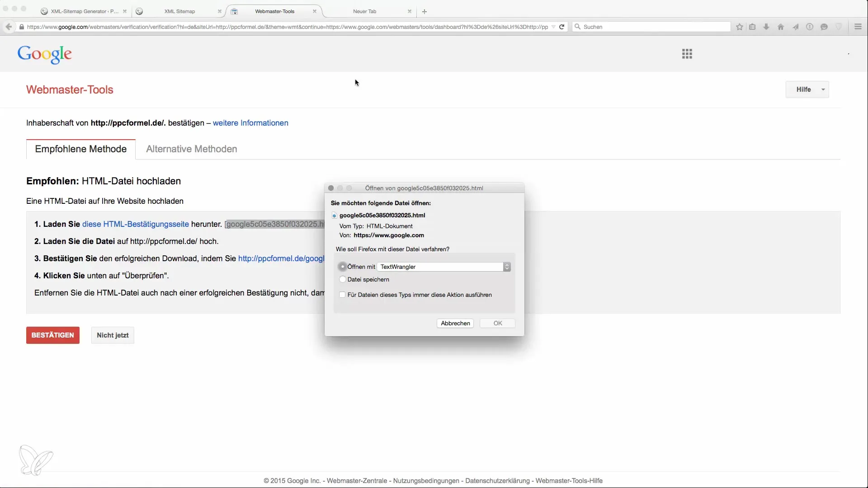This screenshot has height=488, width=868.
Task: Click the https://www.google.com source text in dialog
Action: tap(389, 235)
